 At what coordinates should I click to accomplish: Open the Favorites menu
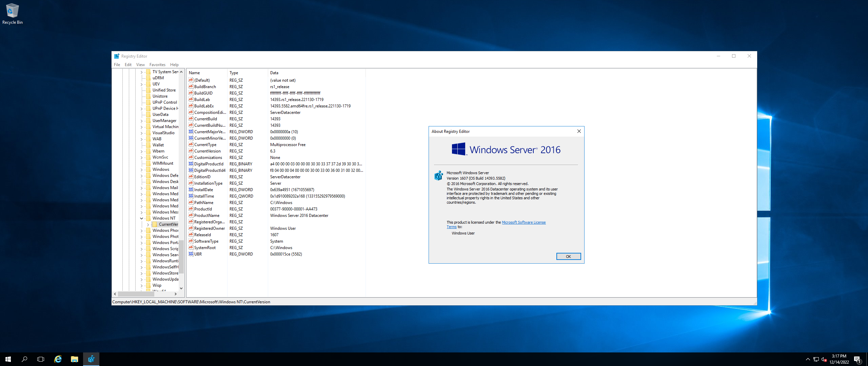(x=157, y=65)
